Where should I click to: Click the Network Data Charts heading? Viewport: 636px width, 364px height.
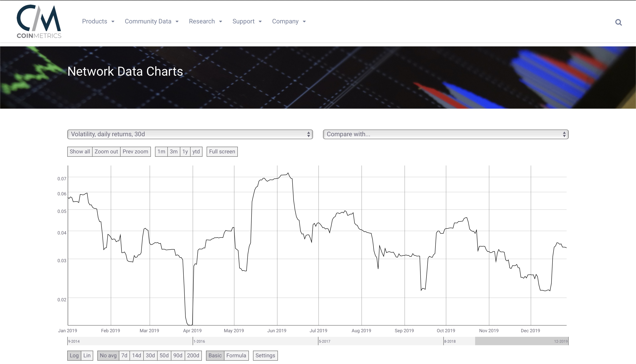[125, 71]
